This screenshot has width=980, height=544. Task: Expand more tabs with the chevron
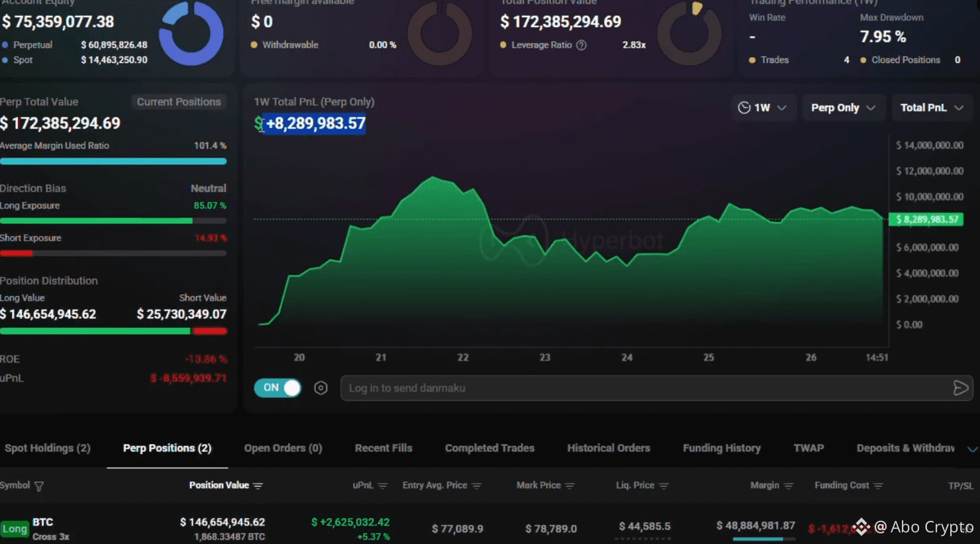pyautogui.click(x=972, y=449)
